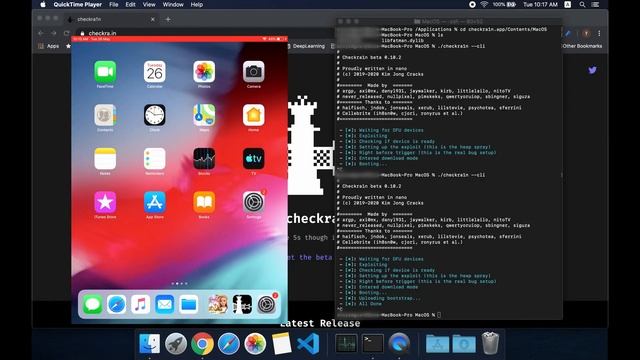Open Safari in iPad dock

[x=116, y=304]
